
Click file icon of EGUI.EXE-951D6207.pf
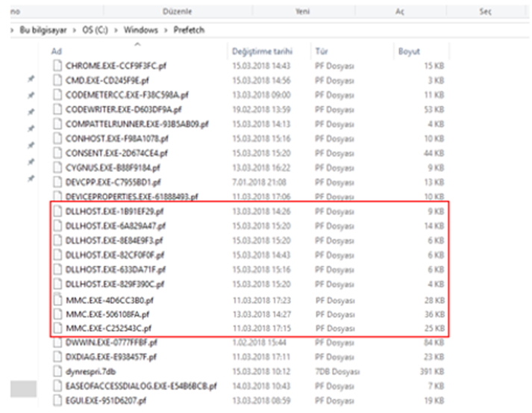[x=57, y=400]
